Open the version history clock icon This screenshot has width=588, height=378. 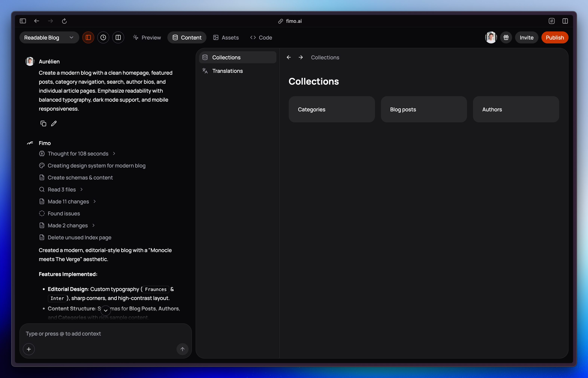tap(103, 38)
